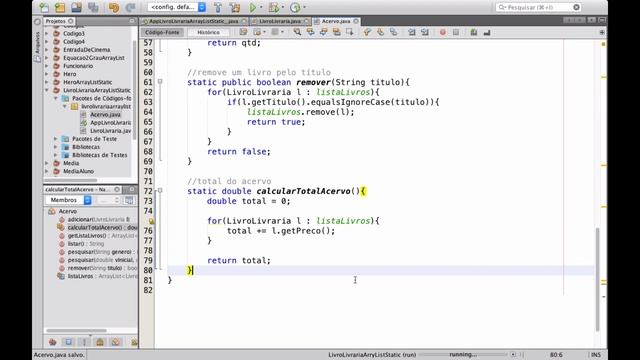Image resolution: width=640 pixels, height=360 pixels.
Task: Toggle Show Fields filter in Navigator
Action: point(68,342)
